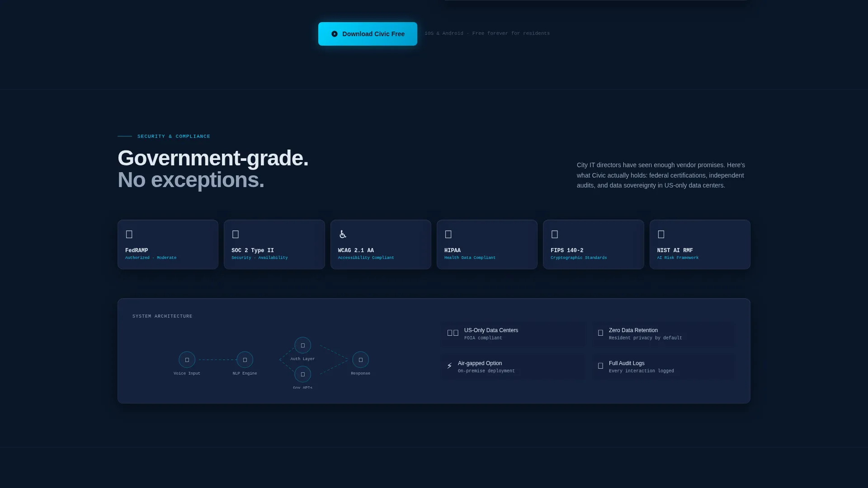
Task: Click the US-Only Data Centers flag icon
Action: 453,333
